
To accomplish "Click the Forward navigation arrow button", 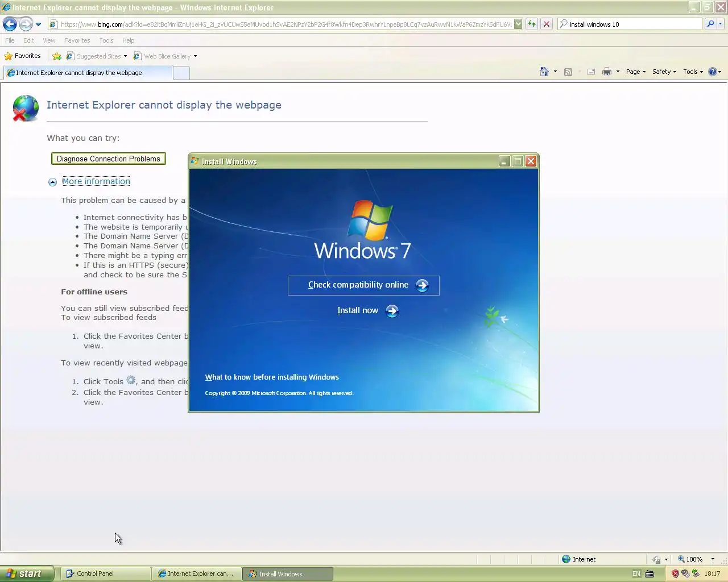I will (26, 24).
